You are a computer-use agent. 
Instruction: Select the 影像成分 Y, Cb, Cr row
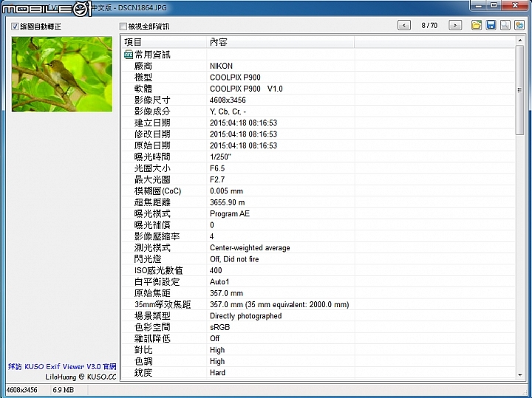coord(318,111)
